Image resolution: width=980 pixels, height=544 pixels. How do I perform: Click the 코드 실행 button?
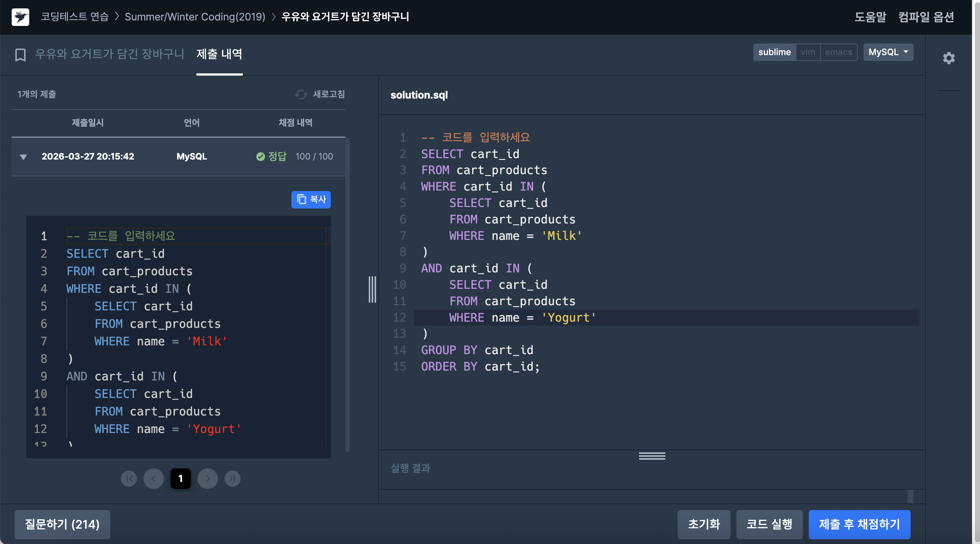click(769, 524)
